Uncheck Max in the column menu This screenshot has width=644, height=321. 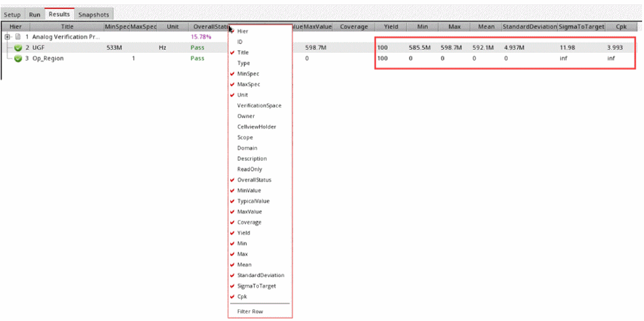click(x=260, y=254)
